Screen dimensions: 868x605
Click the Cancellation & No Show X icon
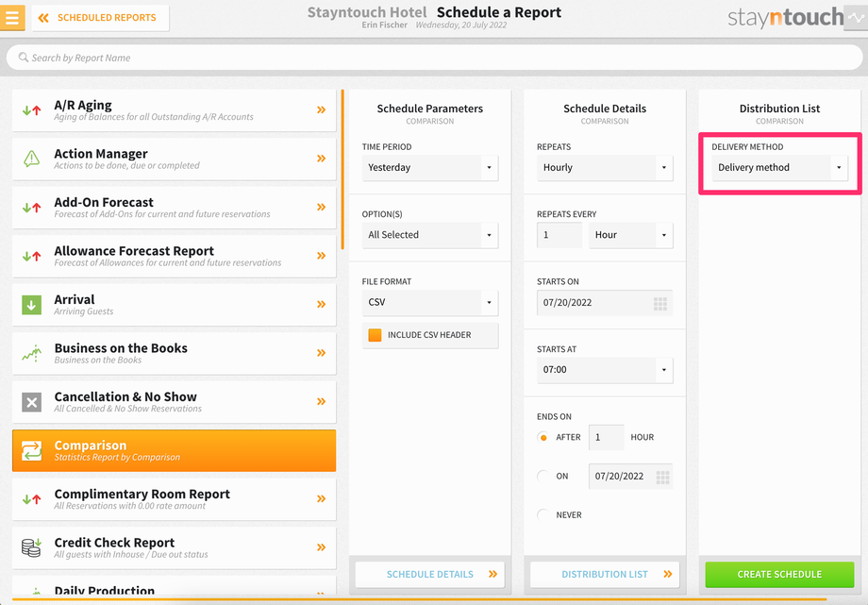[31, 402]
